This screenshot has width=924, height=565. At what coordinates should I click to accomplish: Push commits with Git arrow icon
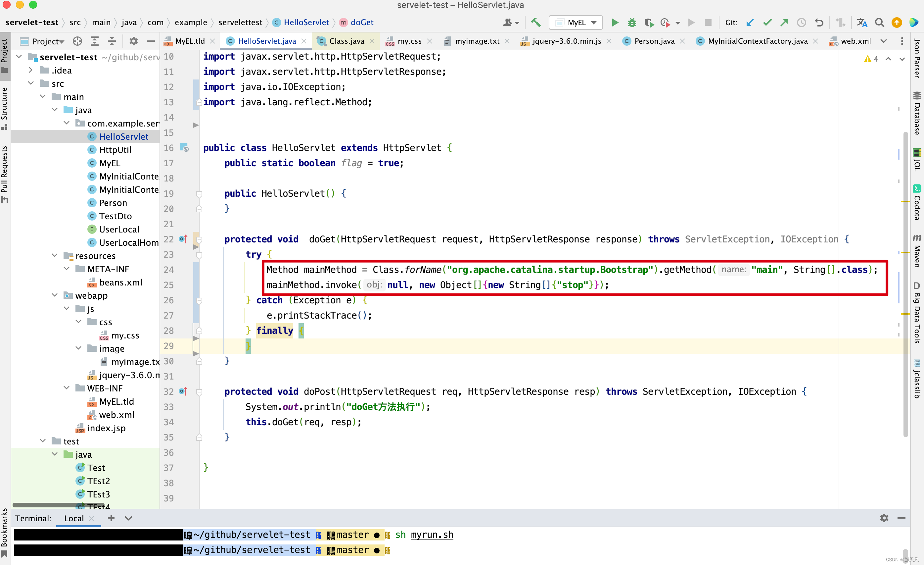click(x=784, y=23)
